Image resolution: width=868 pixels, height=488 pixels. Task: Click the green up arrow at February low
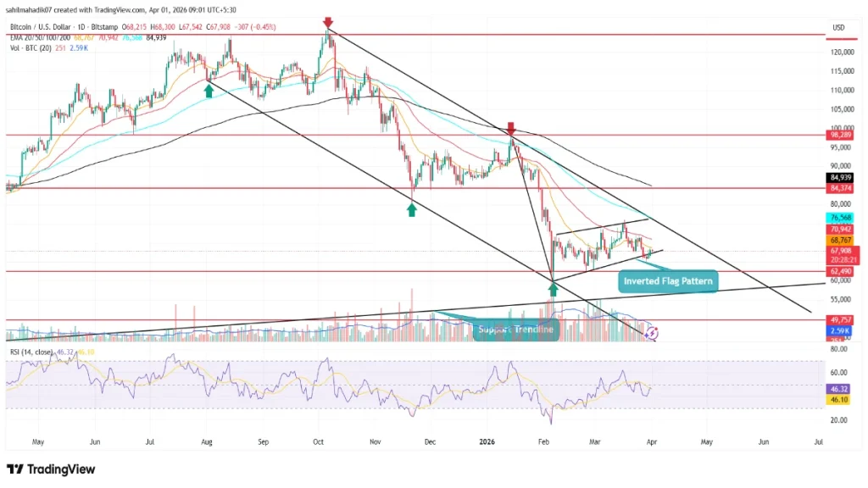(x=553, y=290)
